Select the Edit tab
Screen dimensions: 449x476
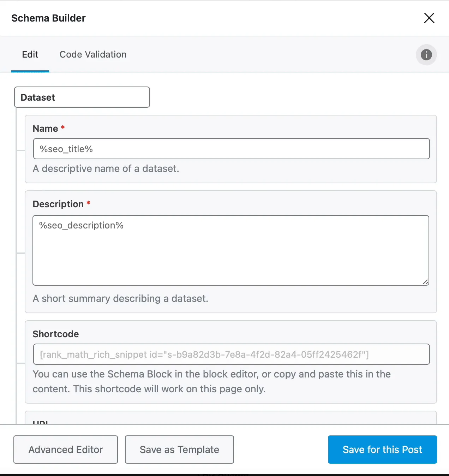tap(30, 54)
